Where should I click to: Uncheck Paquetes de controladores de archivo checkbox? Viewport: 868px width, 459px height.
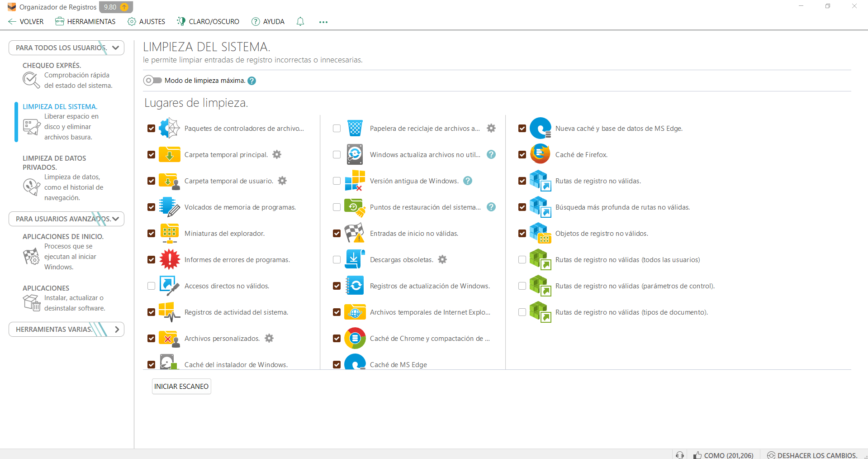coord(151,128)
